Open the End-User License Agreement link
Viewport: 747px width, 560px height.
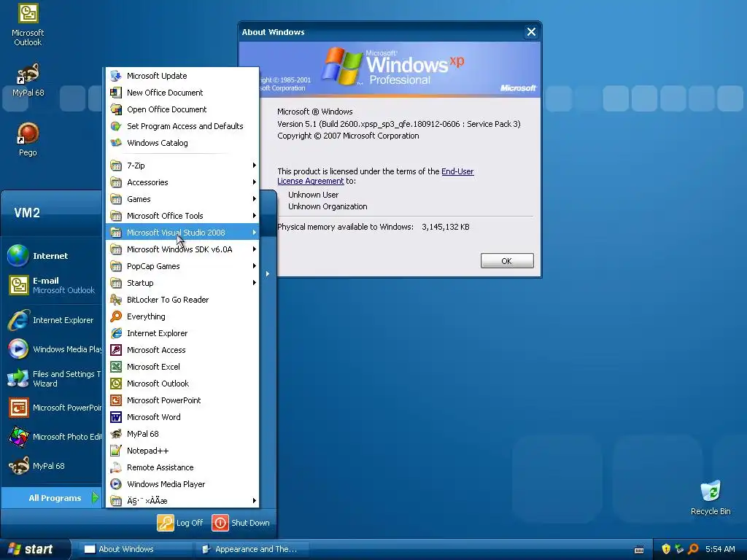(x=376, y=176)
